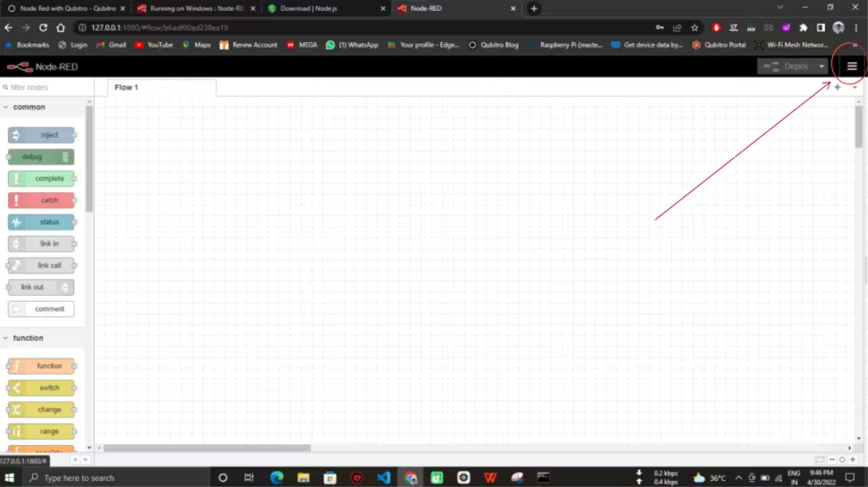Open the MEGA bookmark
868x487 pixels.
(302, 45)
